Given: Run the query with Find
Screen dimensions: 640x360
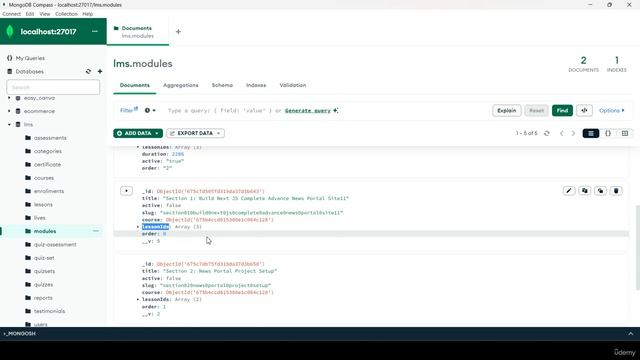Looking at the screenshot, I should pos(562,111).
